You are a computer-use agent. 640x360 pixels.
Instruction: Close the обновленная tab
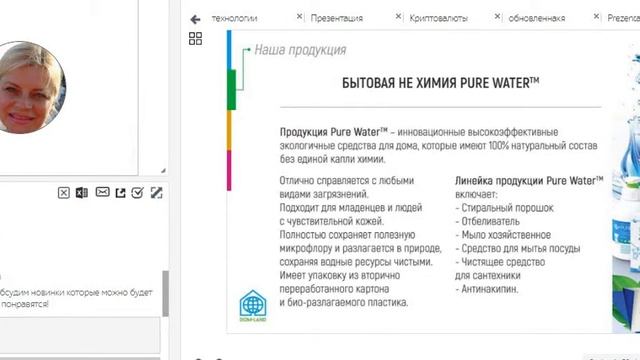point(596,16)
